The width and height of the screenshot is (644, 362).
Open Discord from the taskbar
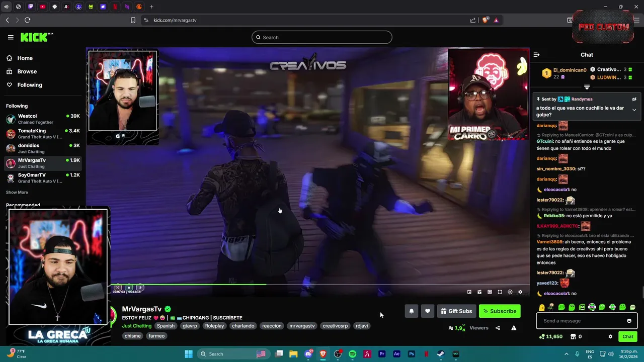tap(308, 354)
